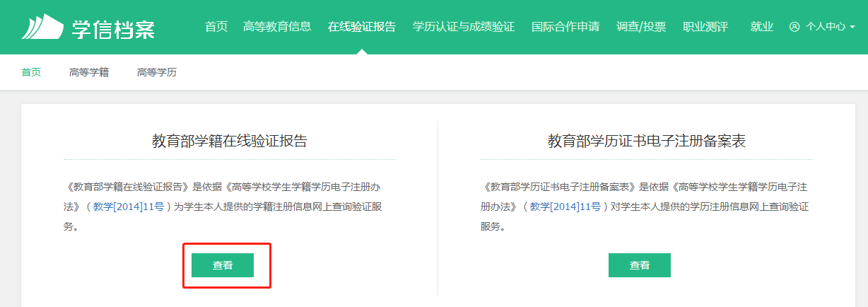Image resolution: width=868 pixels, height=307 pixels.
Task: Open 教学[2014]11号 link in the right card
Action: point(565,207)
